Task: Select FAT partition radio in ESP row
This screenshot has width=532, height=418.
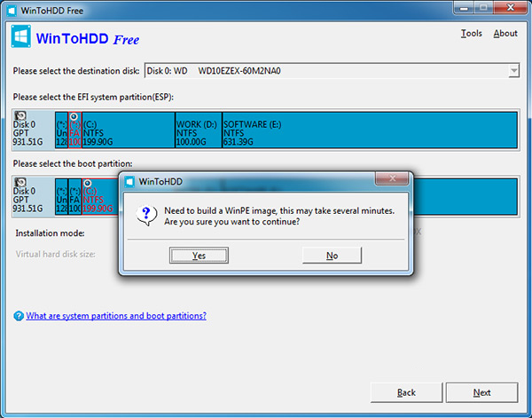Action: (x=74, y=116)
